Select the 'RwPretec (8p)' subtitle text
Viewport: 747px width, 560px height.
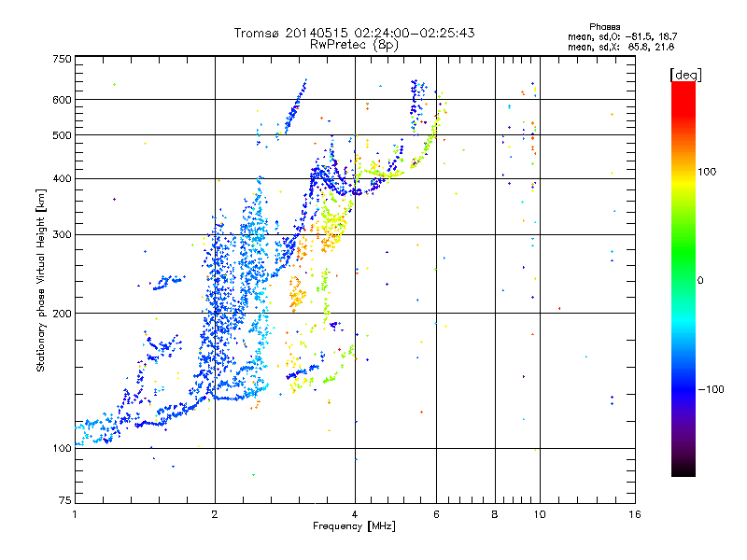(x=354, y=45)
